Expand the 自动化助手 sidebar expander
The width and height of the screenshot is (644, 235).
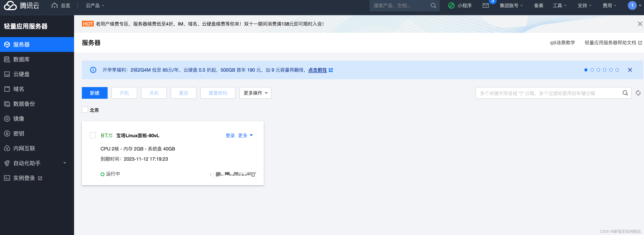click(65, 163)
